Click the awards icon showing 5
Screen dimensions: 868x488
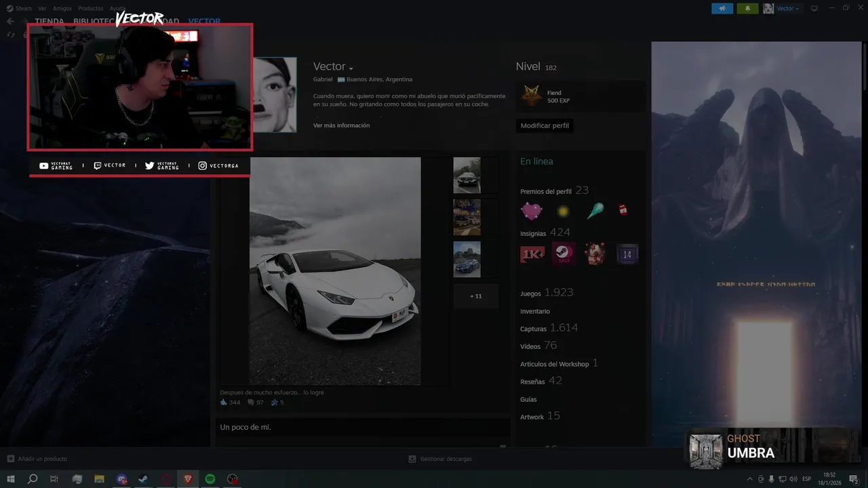coord(275,402)
